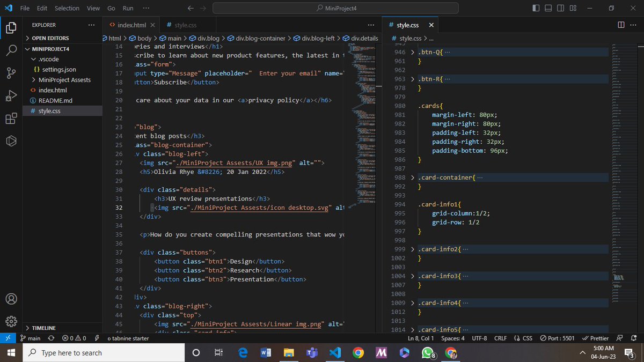Toggle primary side bar layout icon

click(x=536, y=8)
